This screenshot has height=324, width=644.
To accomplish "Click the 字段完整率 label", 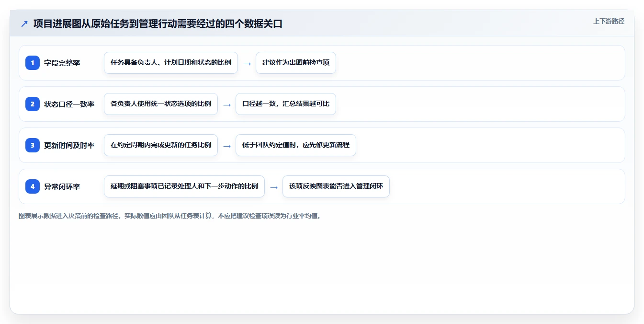I will tap(62, 63).
